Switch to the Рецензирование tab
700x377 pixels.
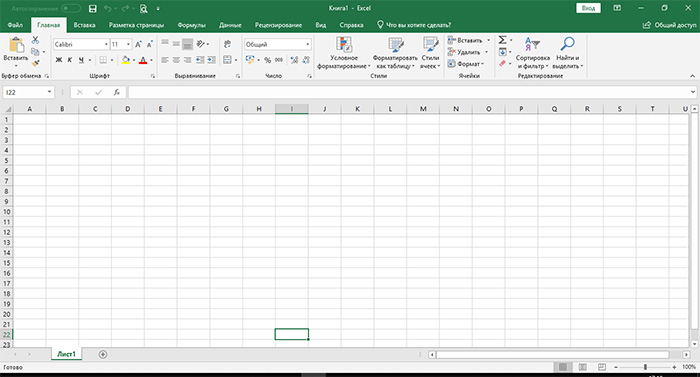coord(278,25)
